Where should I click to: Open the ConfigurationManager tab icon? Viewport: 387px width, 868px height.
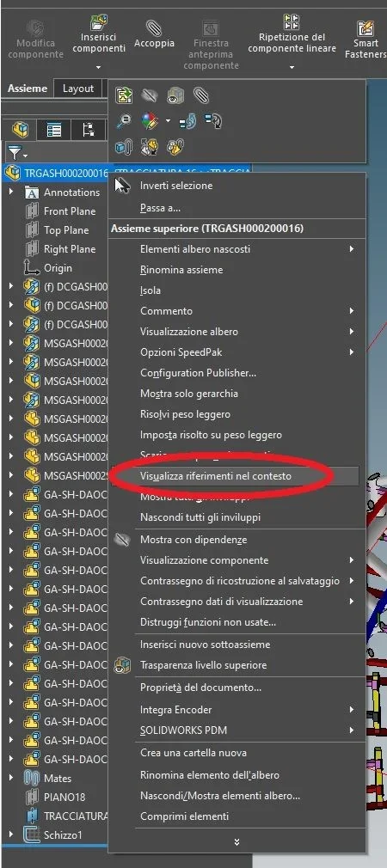[x=88, y=130]
